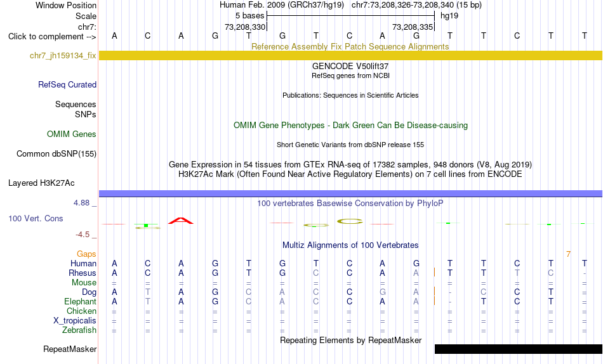This screenshot has height=364, width=603.
Task: Click the SNPs track label
Action: click(86, 114)
